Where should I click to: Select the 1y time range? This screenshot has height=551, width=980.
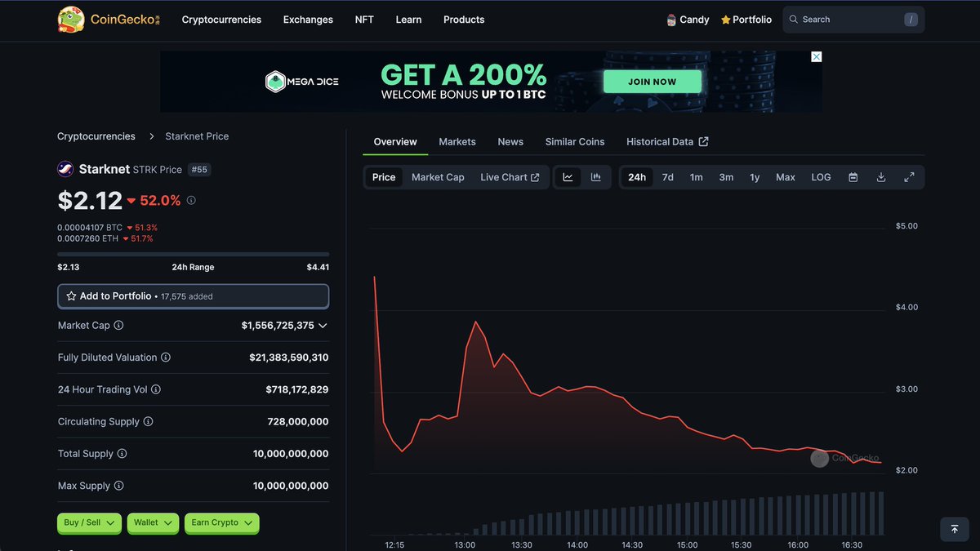755,177
